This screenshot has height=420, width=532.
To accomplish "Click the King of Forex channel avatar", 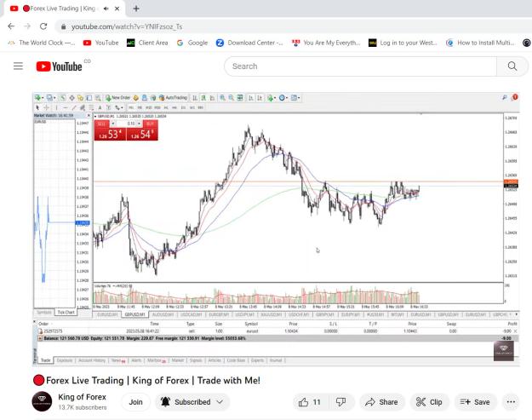I will click(42, 401).
